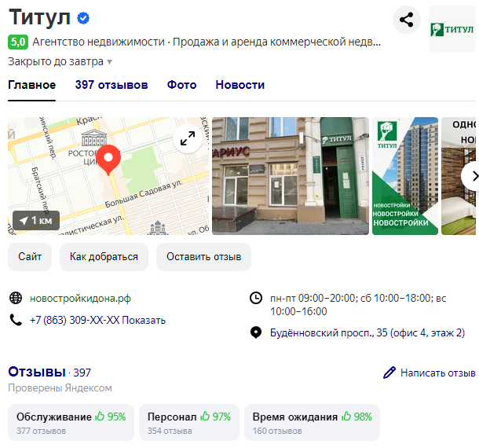Click the clock icon beside working hours
Image resolution: width=479 pixels, height=448 pixels.
coord(256,298)
